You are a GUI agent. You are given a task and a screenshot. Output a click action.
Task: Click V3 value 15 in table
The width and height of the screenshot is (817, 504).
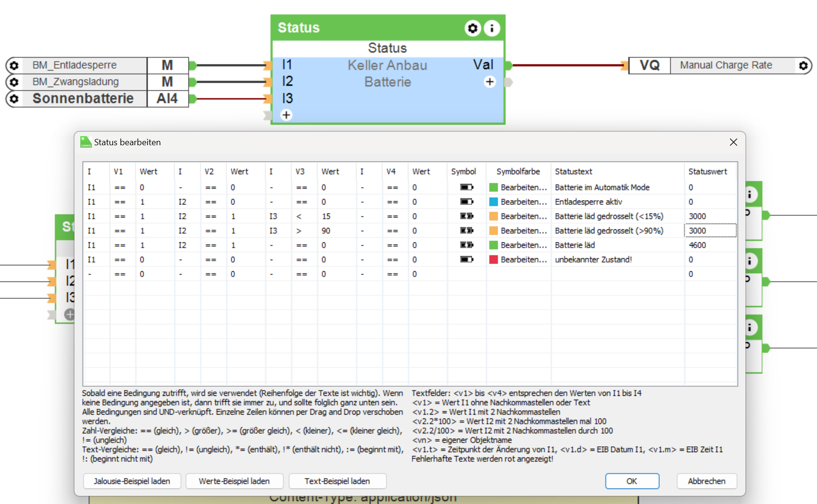pyautogui.click(x=326, y=216)
